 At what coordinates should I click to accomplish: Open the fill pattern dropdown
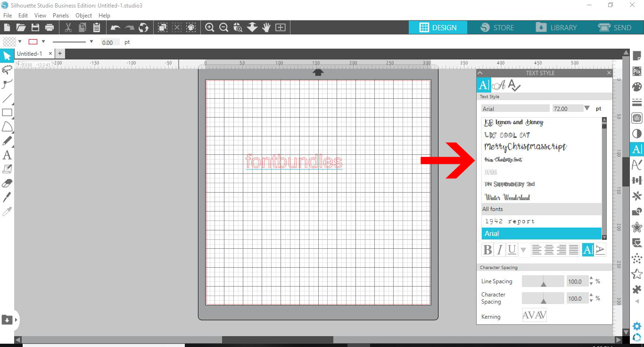(20, 42)
